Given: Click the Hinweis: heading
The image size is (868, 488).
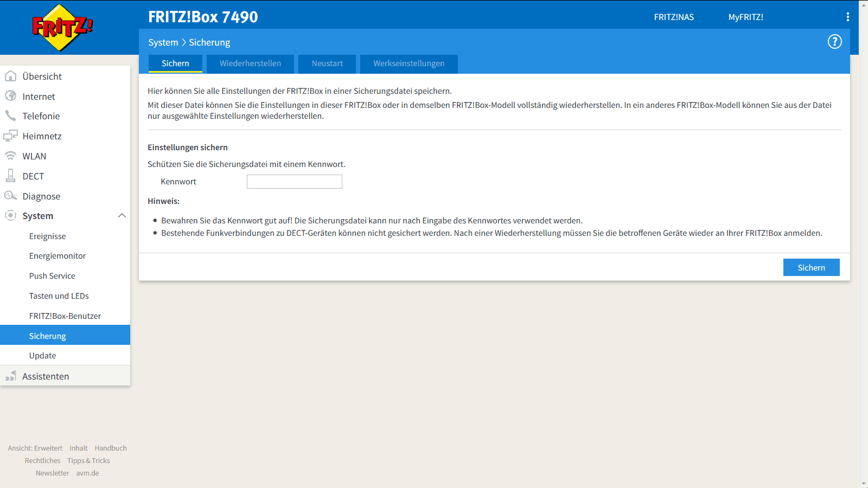Looking at the screenshot, I should coord(163,201).
